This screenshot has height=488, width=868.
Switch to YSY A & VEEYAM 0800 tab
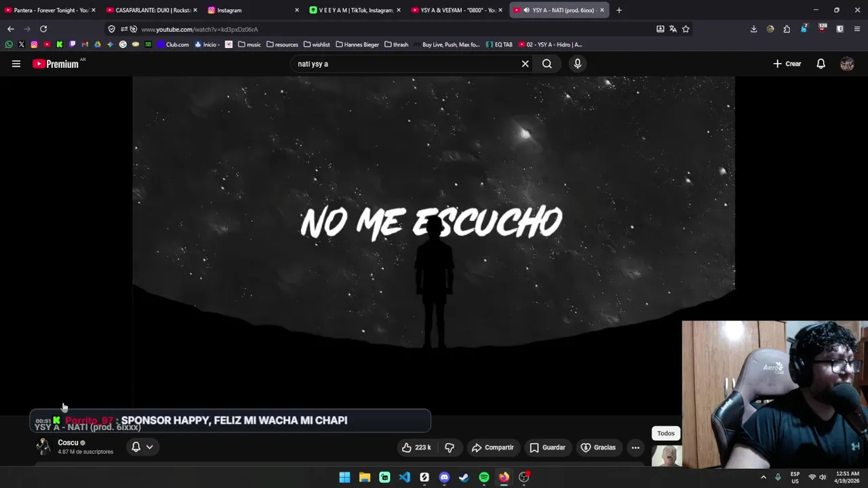click(456, 10)
